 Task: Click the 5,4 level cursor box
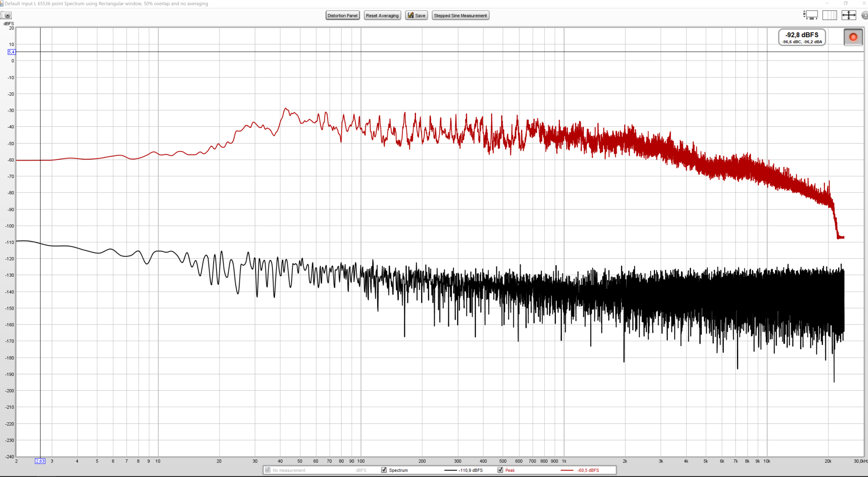click(x=11, y=52)
